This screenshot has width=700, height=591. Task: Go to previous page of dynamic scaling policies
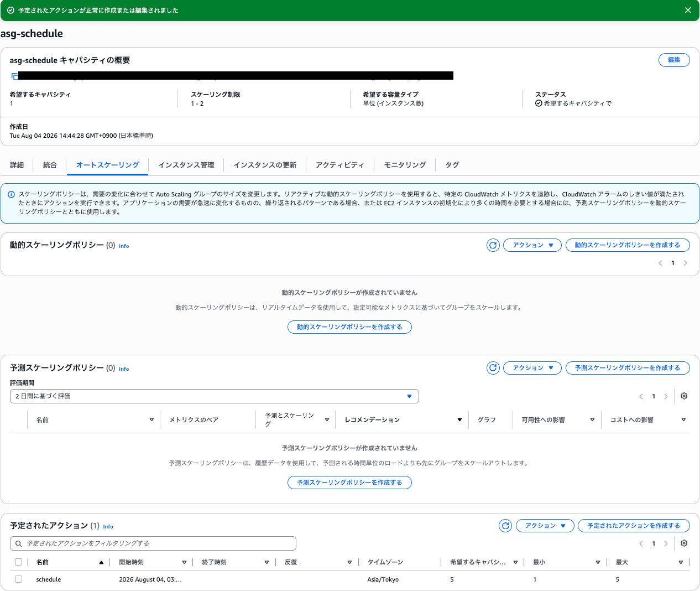coord(660,263)
